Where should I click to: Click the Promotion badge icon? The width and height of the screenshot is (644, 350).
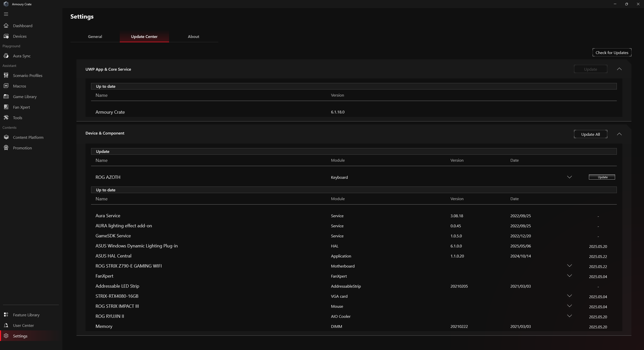click(x=6, y=148)
